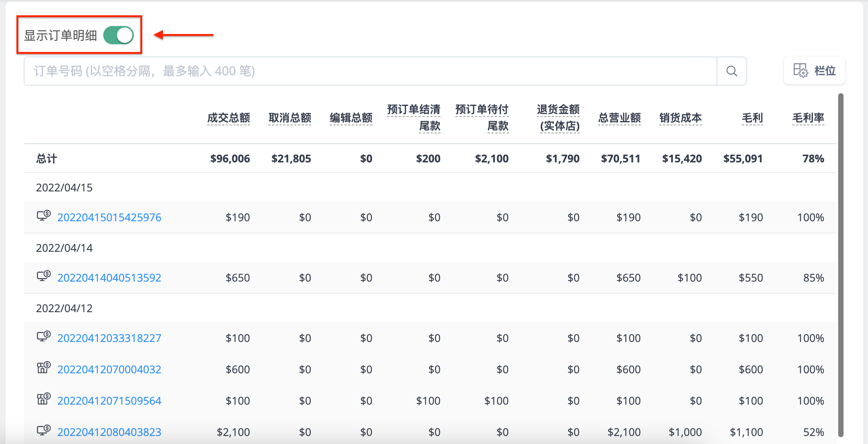Click online store icon beside order 20220412080403823
This screenshot has width=868, height=444.
tap(44, 430)
